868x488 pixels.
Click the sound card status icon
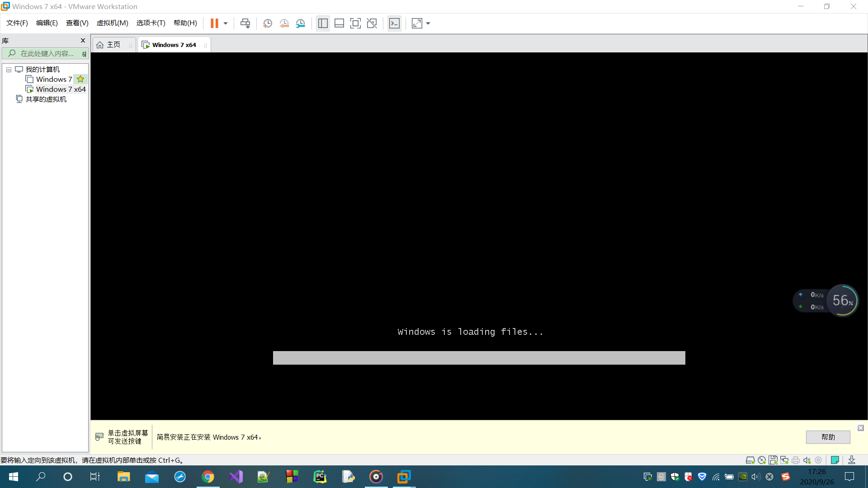click(807, 460)
